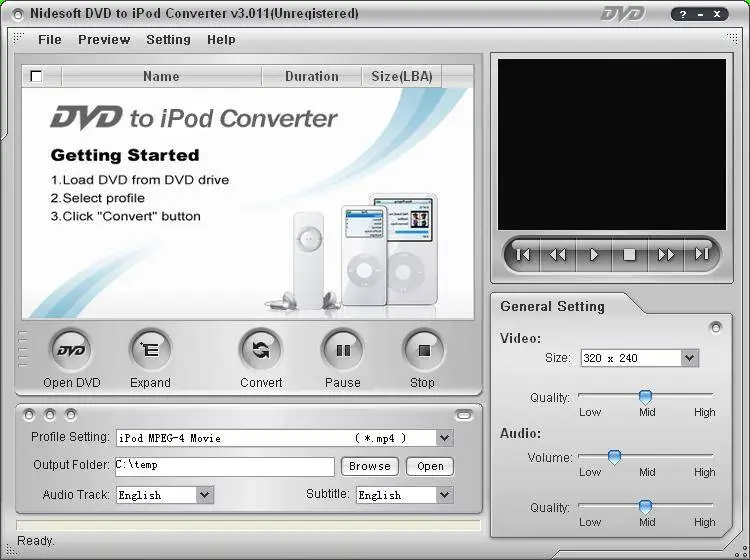Click the Output Folder text field

coord(225,467)
